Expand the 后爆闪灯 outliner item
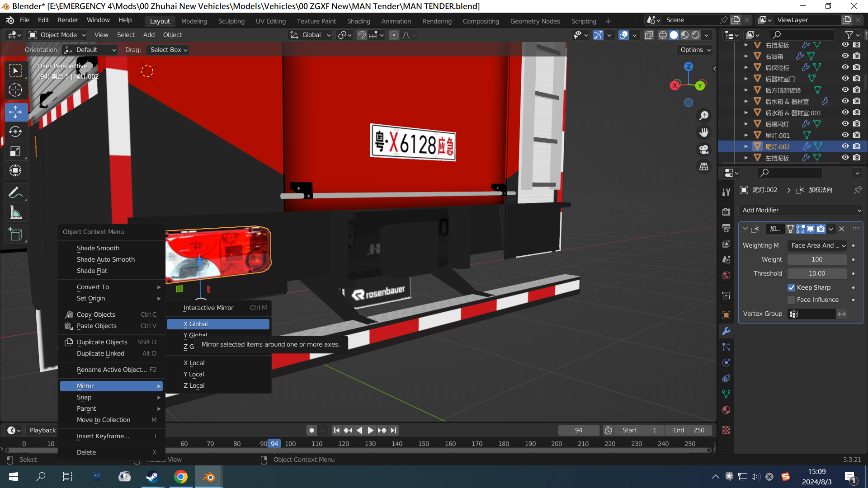The width and height of the screenshot is (868, 488). coord(746,124)
